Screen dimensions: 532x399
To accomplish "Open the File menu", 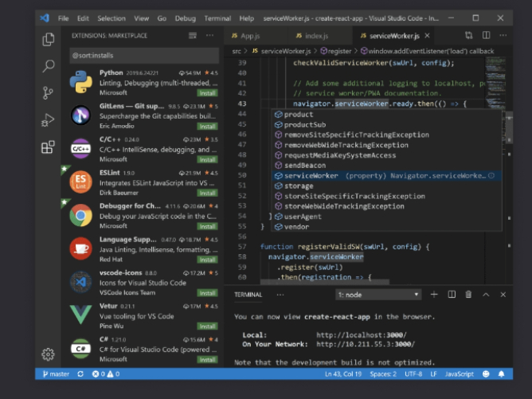I will tap(63, 18).
